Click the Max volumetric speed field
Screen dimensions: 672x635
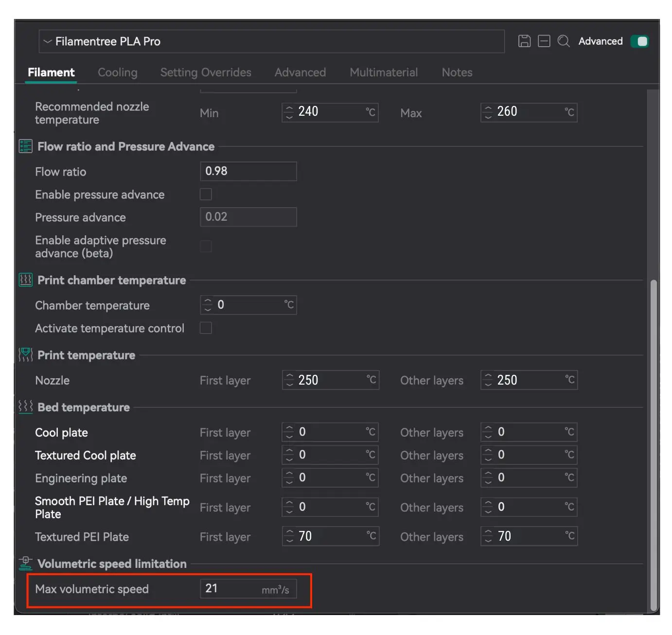[x=231, y=589]
